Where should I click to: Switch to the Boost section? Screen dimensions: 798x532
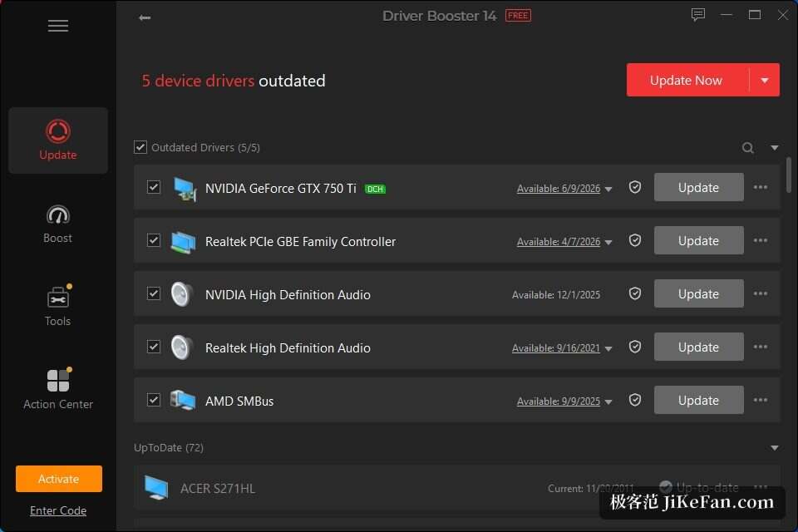point(58,224)
